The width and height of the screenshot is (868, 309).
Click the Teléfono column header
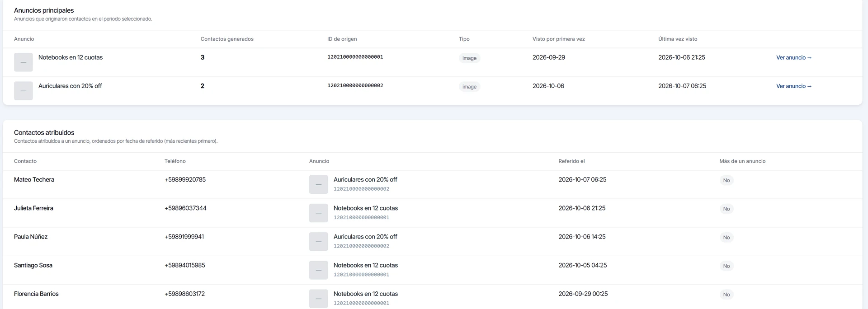[175, 161]
